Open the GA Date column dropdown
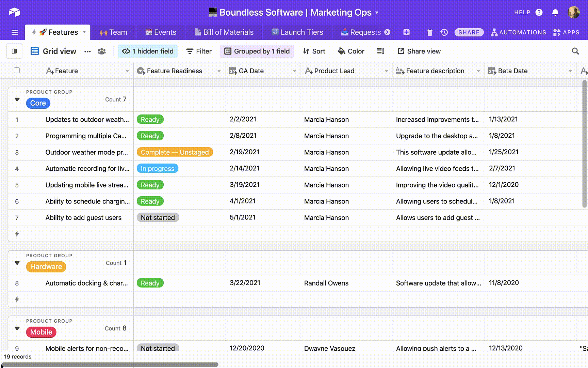The width and height of the screenshot is (588, 368). coord(294,71)
